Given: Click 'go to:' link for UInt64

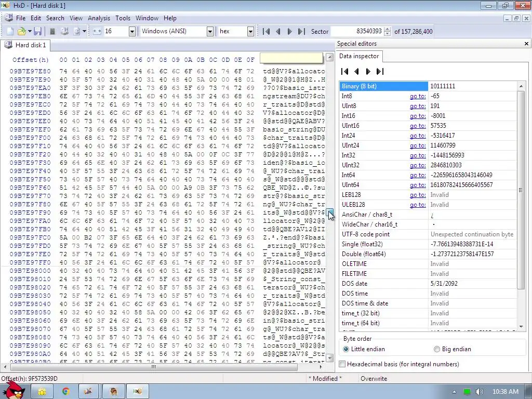Looking at the screenshot, I should [418, 185].
